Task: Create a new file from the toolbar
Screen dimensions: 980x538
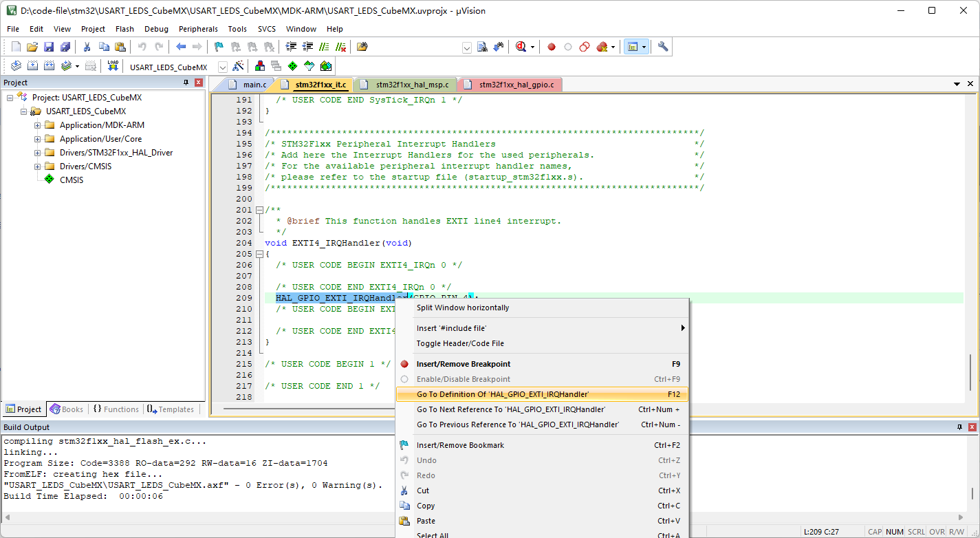Action: [x=17, y=47]
